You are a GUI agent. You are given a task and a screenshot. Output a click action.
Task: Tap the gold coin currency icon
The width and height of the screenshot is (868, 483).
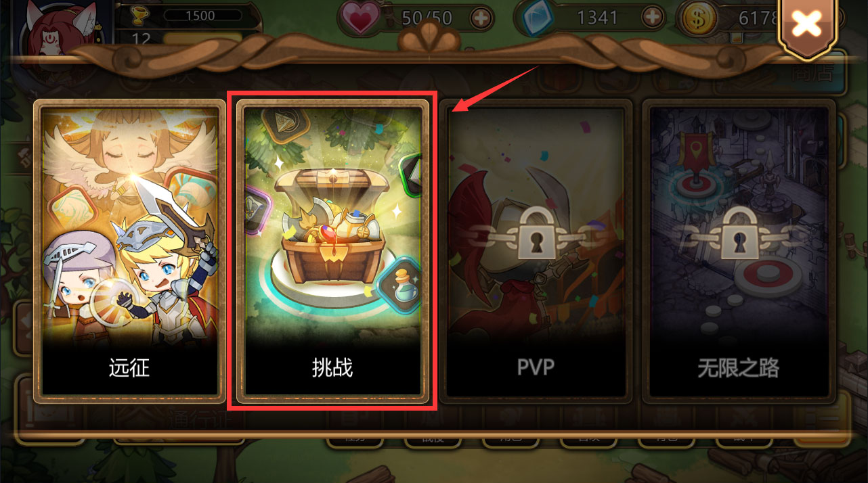coord(697,19)
